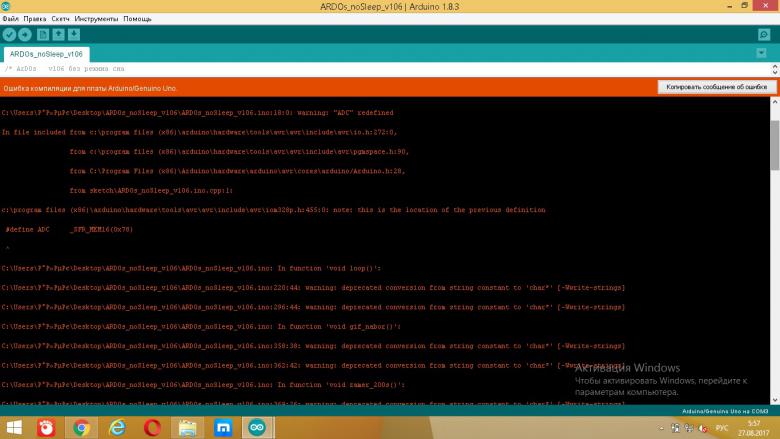The height and width of the screenshot is (439, 780).
Task: Select the ARDOs_noSleep_v106 sketch tab
Action: coord(46,54)
